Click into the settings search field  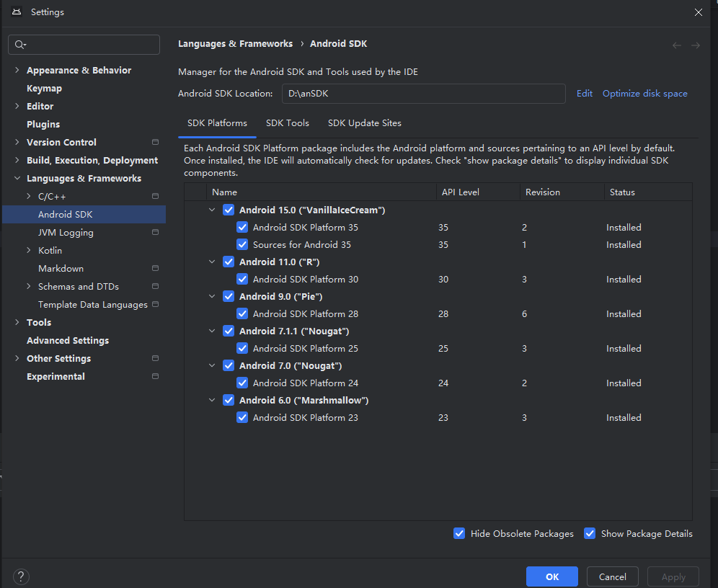tap(84, 45)
